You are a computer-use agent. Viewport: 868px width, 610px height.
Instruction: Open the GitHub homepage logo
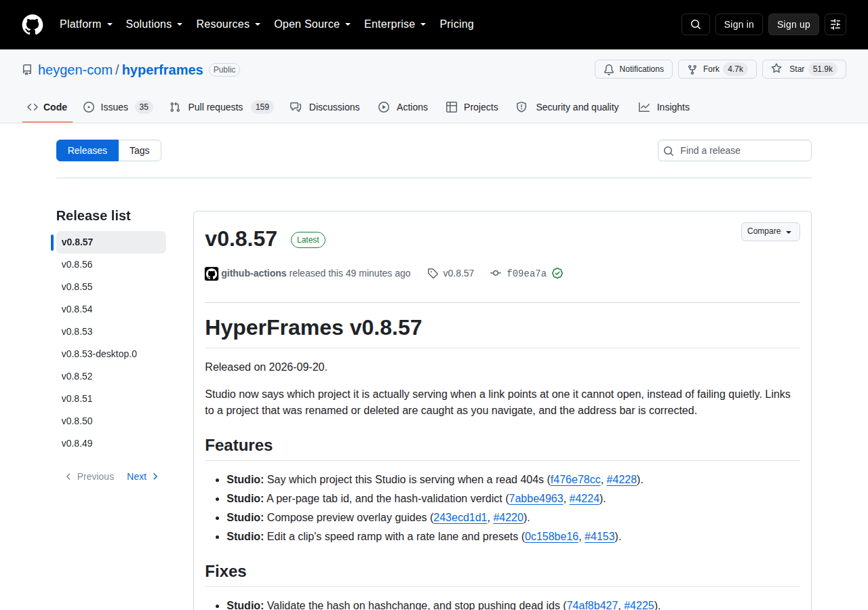33,24
